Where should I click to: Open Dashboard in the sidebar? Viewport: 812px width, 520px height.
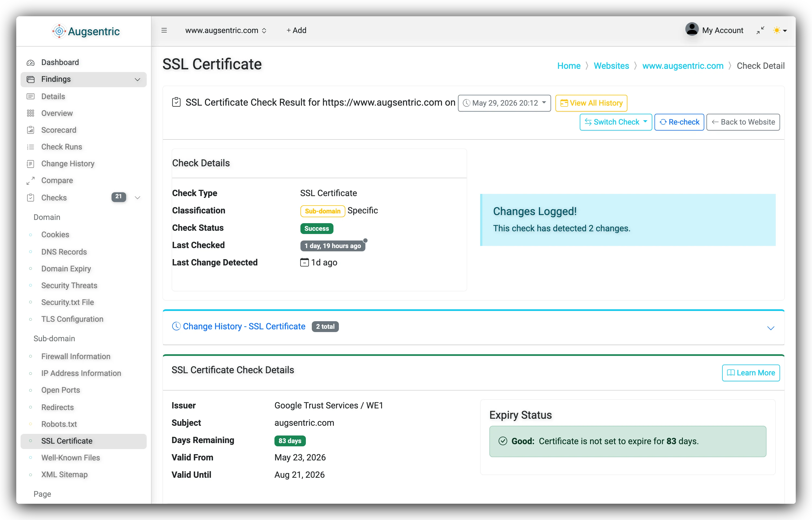tap(84, 62)
